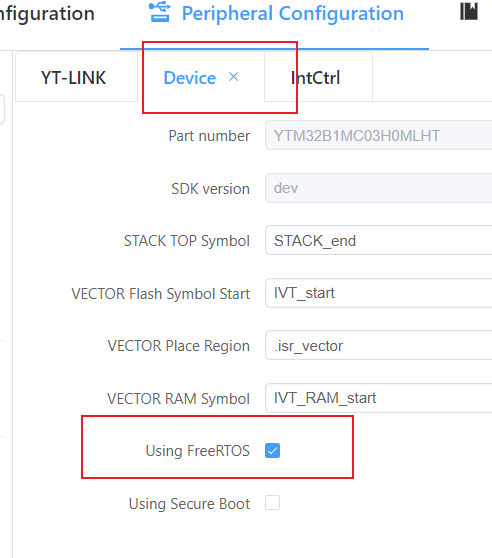The height and width of the screenshot is (558, 492).
Task: Focus the IVT_start input field
Action: pos(379,293)
